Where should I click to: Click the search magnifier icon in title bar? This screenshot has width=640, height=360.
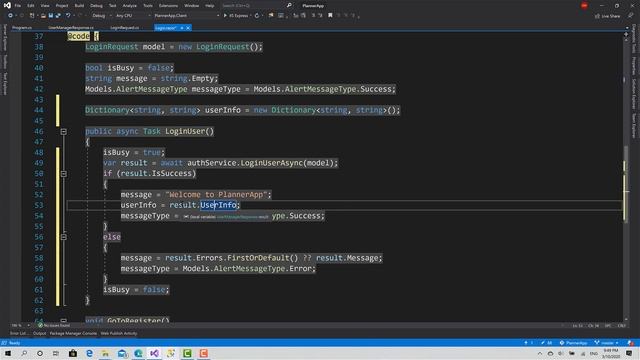point(289,5)
